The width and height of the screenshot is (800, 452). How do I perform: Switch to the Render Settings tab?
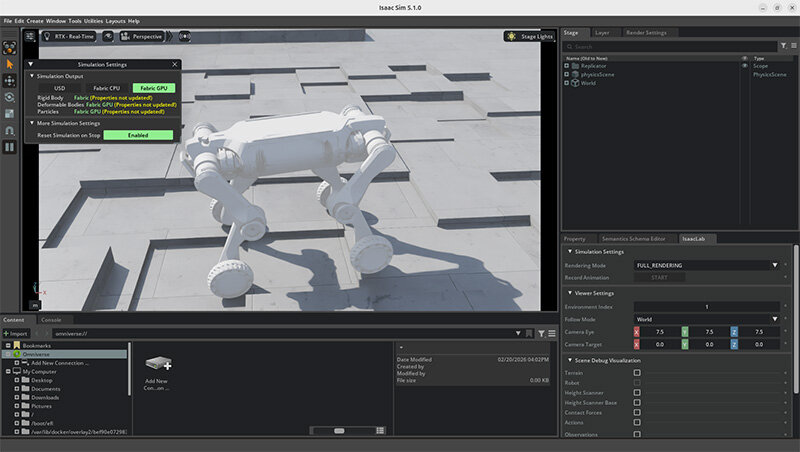click(646, 32)
